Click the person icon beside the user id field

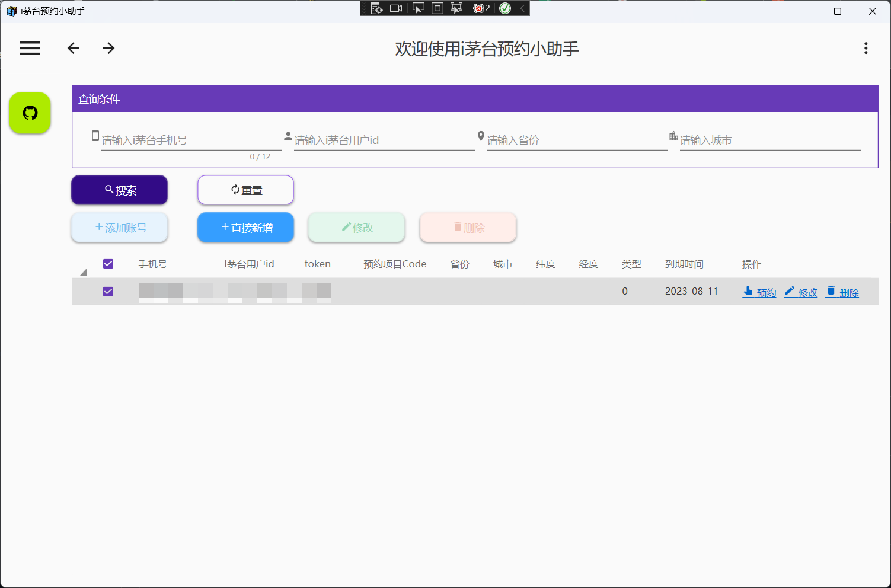pyautogui.click(x=288, y=136)
